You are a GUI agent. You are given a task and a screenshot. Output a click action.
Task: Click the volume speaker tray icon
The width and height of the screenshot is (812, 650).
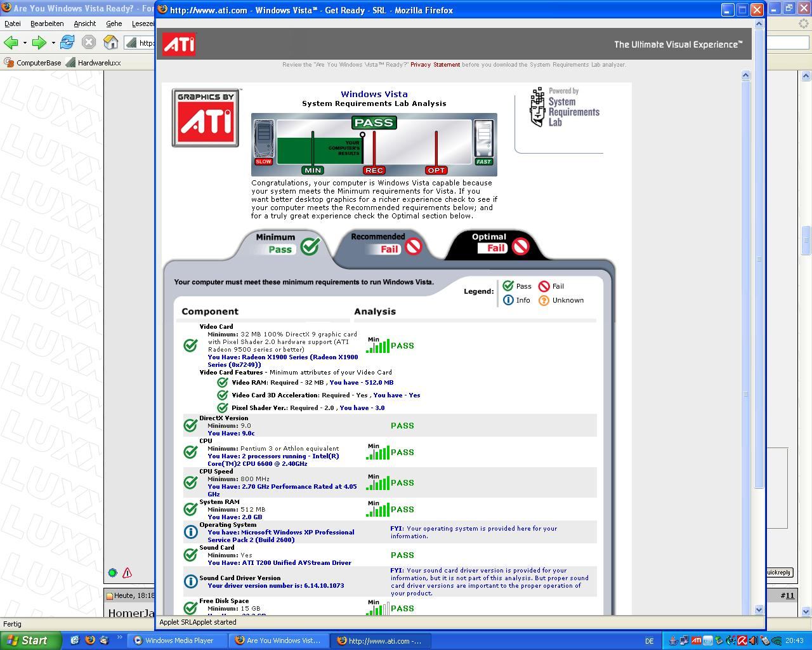pos(754,640)
